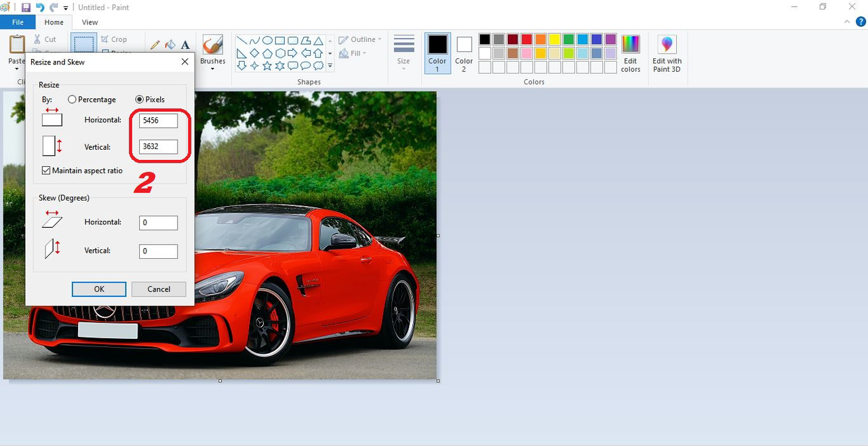This screenshot has height=446, width=868.
Task: Choose the Rounded rectangle shape
Action: point(293,40)
